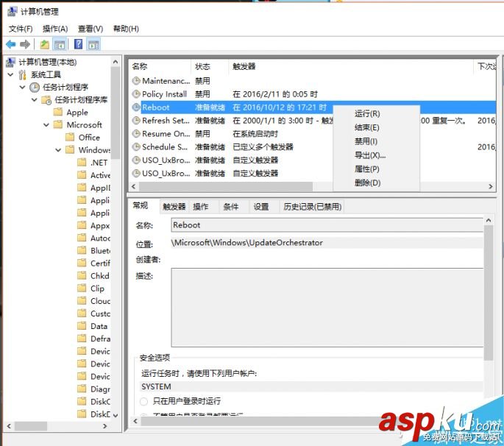Click the Resume On... task clock icon
Image resolution: width=504 pixels, height=446 pixels.
(x=136, y=133)
